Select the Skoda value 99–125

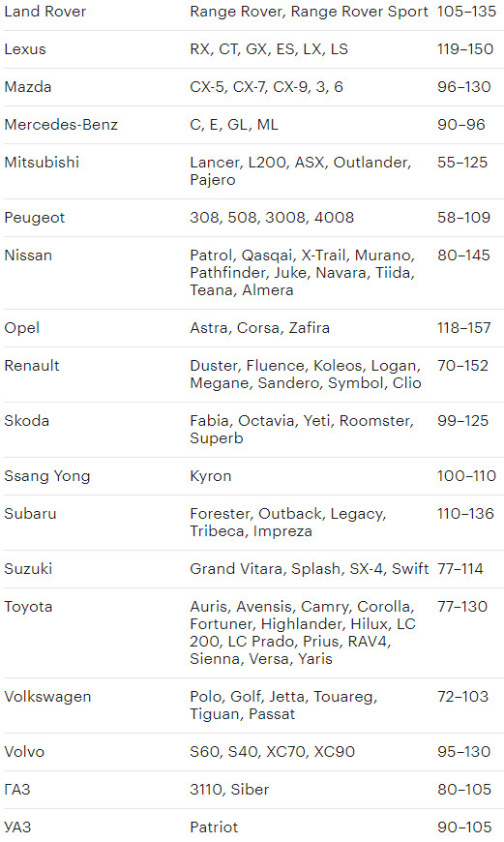tap(462, 420)
